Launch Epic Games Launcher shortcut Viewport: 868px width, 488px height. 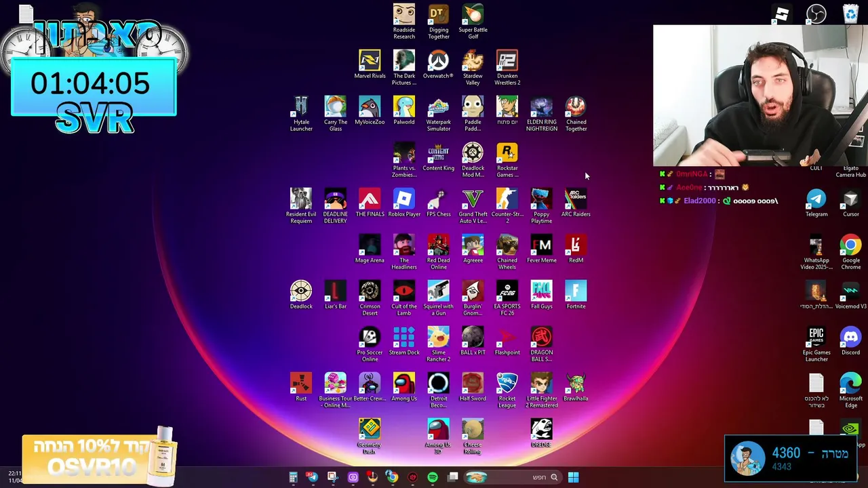[816, 344]
